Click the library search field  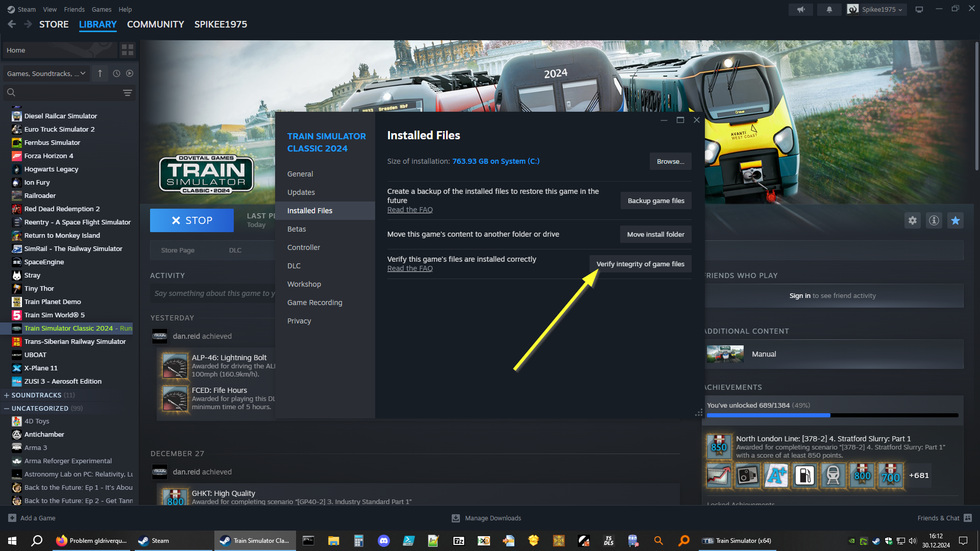point(62,92)
